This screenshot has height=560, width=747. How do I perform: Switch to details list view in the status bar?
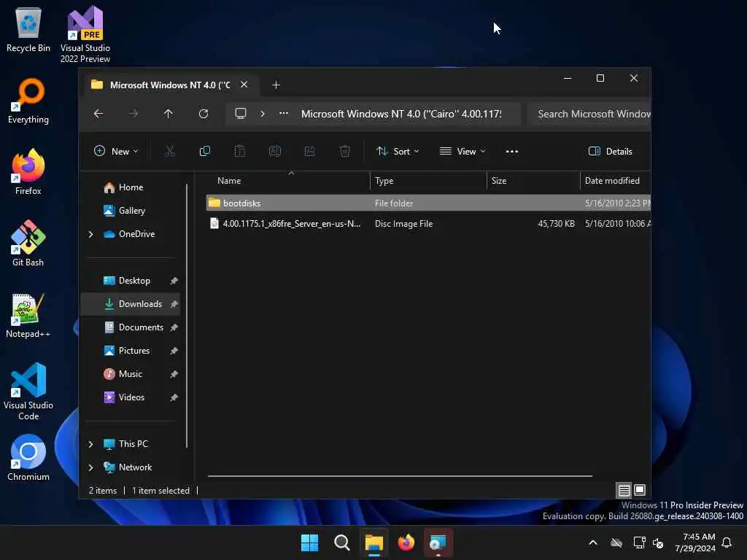coord(624,490)
